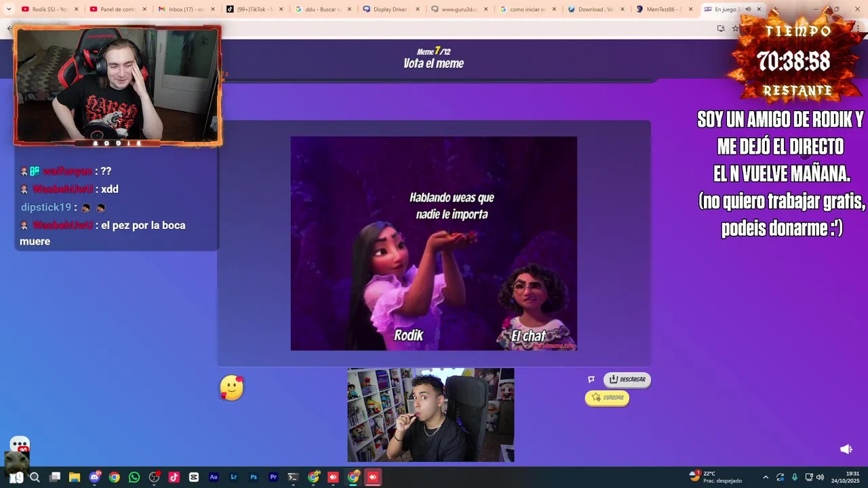Viewport: 868px width, 488px height.
Task: Mute game sound with the speaker icon
Action: [846, 449]
